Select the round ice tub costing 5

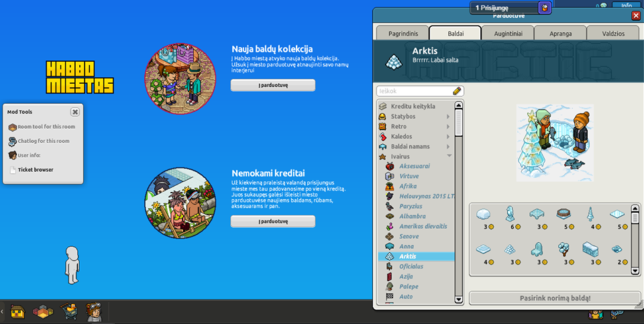coord(563,213)
